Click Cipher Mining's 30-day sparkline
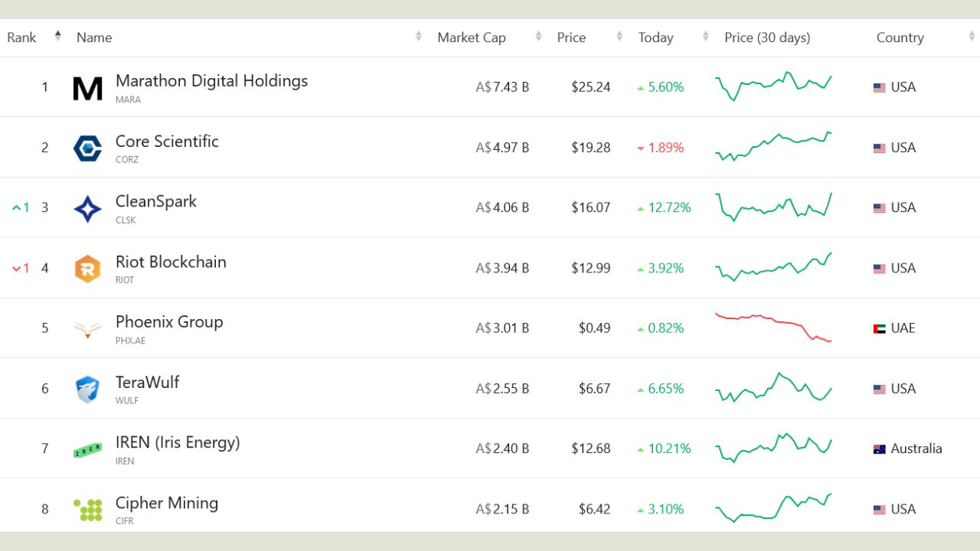 tap(773, 508)
